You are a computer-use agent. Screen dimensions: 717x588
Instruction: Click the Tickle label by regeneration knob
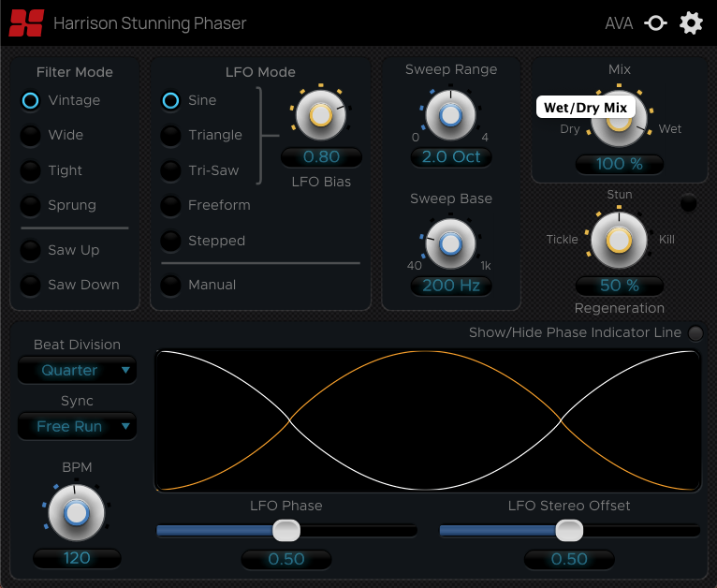tap(562, 239)
